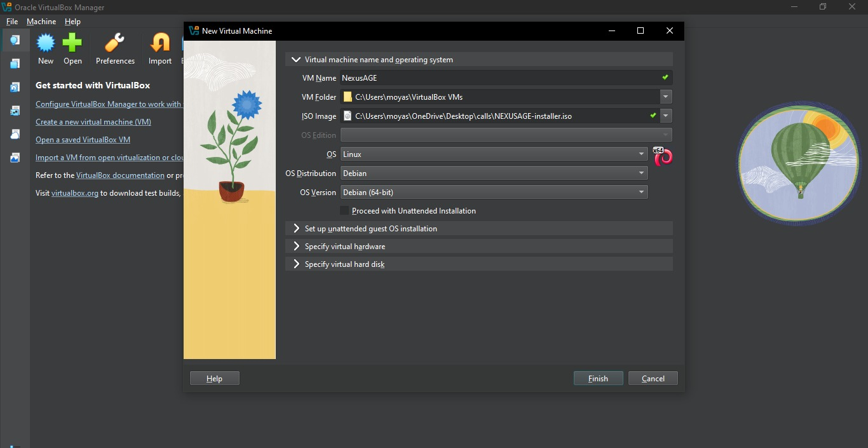Image resolution: width=868 pixels, height=448 pixels.
Task: Click the VM Name field containing NexusAGE
Action: click(x=506, y=78)
